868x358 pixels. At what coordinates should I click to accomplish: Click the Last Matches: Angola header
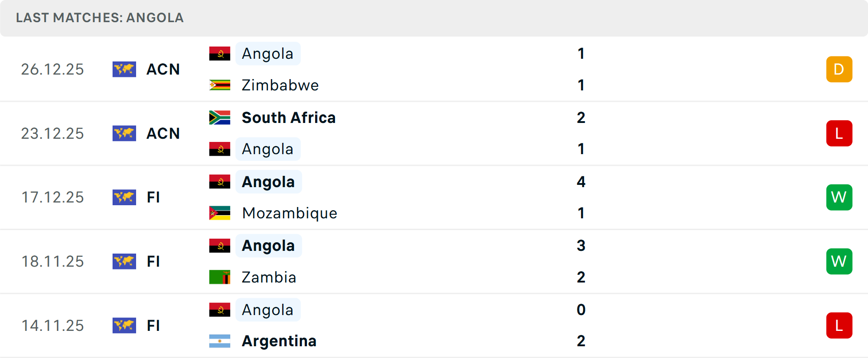99,18
